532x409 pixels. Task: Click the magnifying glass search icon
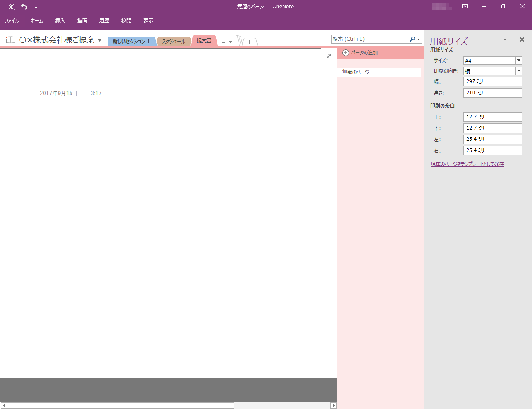point(412,39)
